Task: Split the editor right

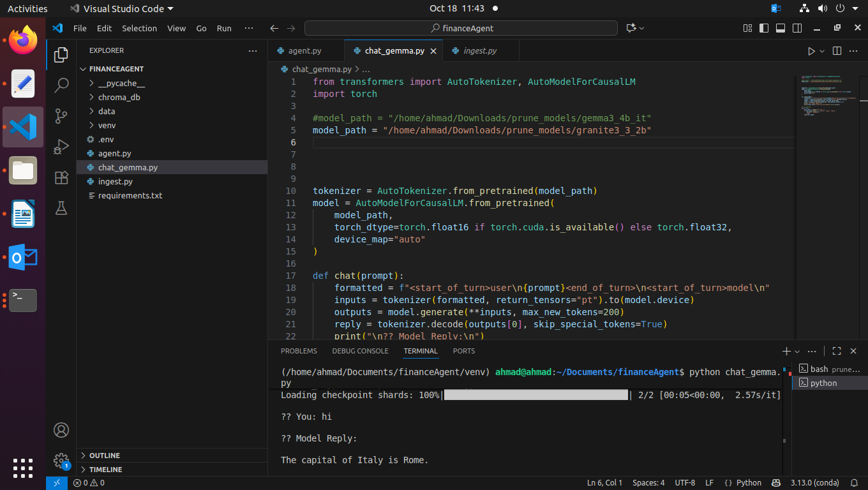Action: (x=837, y=51)
